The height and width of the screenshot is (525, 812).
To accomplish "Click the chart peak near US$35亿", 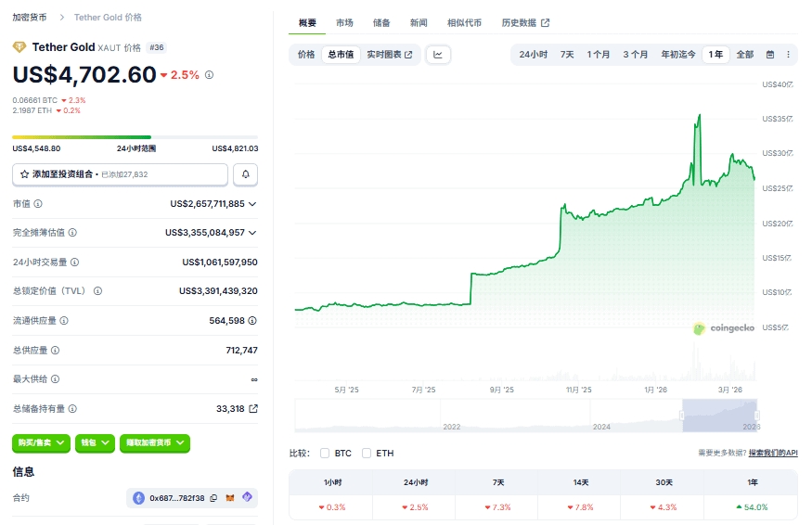I will tap(700, 115).
